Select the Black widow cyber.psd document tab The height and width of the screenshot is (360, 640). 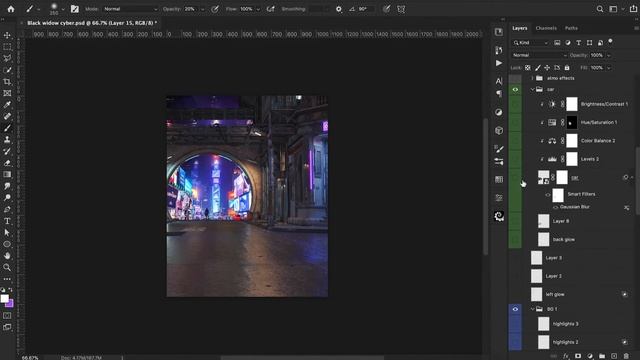pyautogui.click(x=92, y=23)
